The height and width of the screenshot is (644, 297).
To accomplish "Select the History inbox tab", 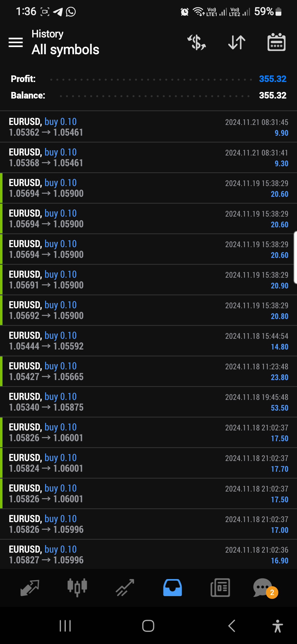I will tap(172, 588).
